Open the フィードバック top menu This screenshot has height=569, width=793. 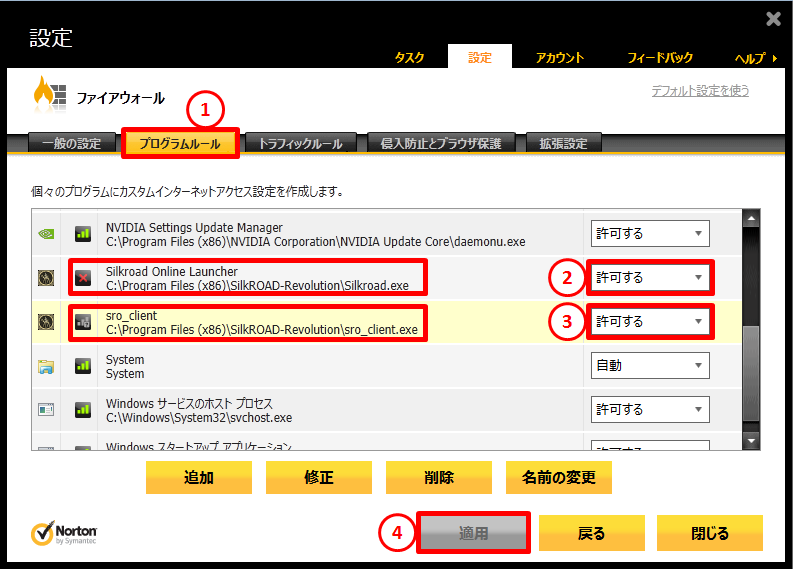(660, 58)
